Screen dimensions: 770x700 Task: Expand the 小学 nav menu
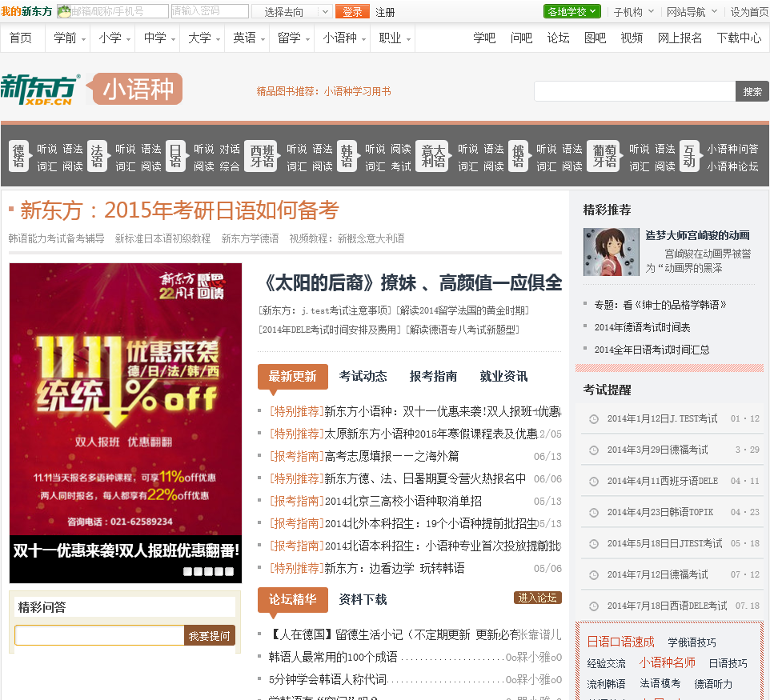point(114,38)
